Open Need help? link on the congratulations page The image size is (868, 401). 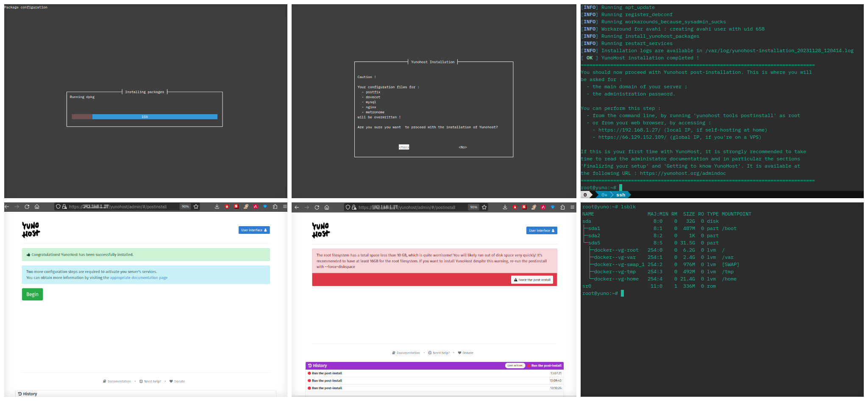150,381
